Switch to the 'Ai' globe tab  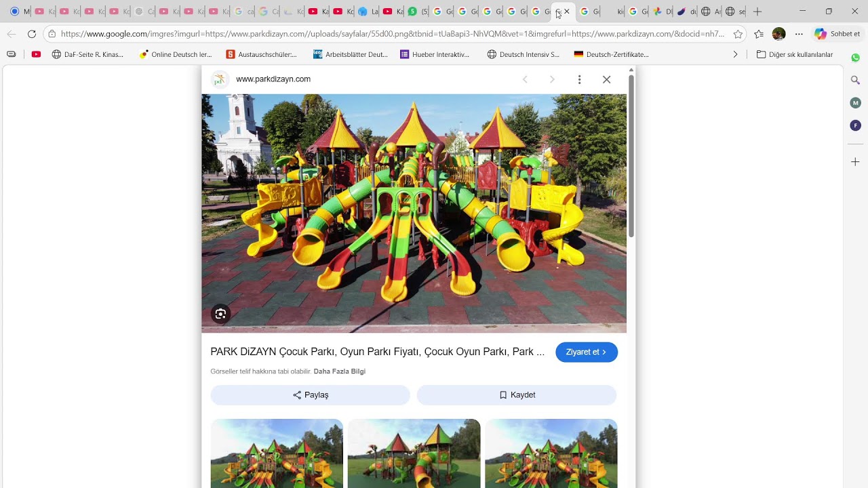click(x=711, y=12)
